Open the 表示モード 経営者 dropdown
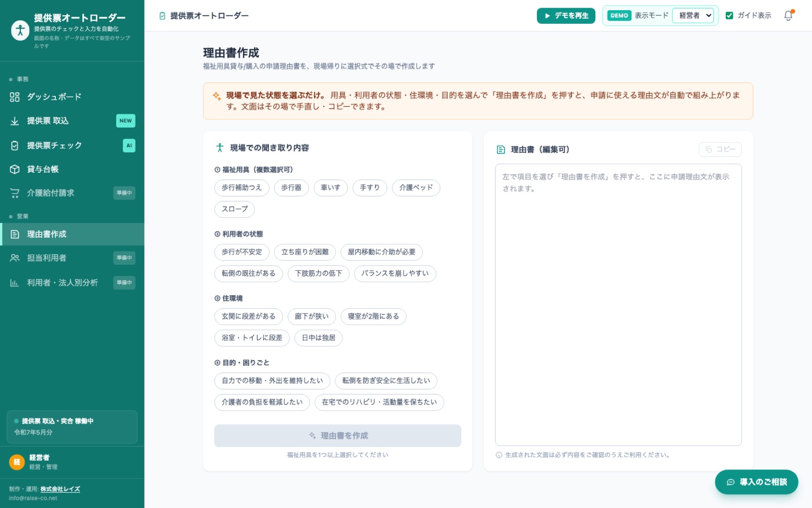The image size is (812, 508). tap(693, 16)
